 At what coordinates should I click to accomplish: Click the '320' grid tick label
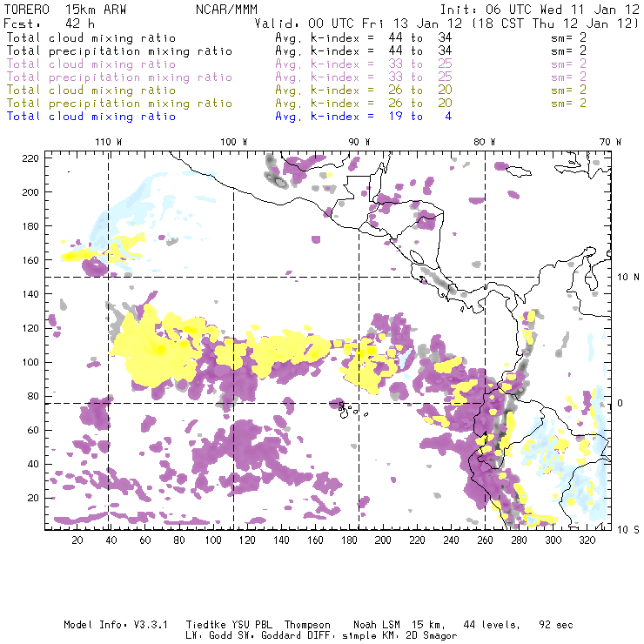[587, 540]
